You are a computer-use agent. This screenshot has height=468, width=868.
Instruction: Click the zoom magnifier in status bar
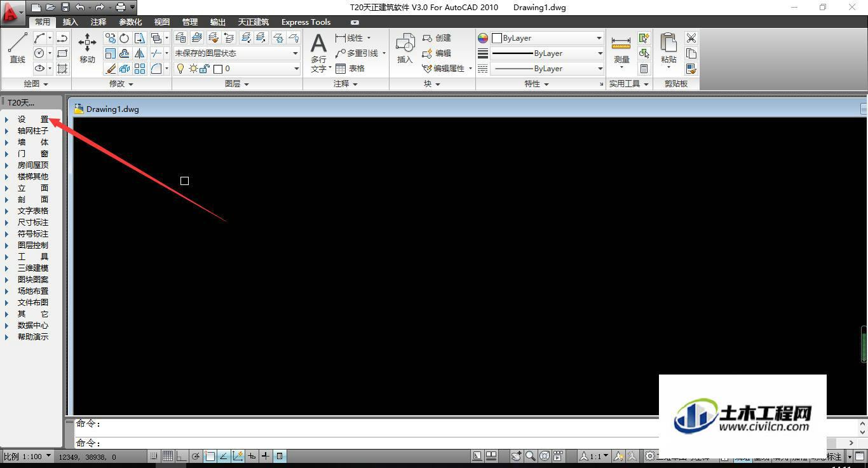(531, 456)
